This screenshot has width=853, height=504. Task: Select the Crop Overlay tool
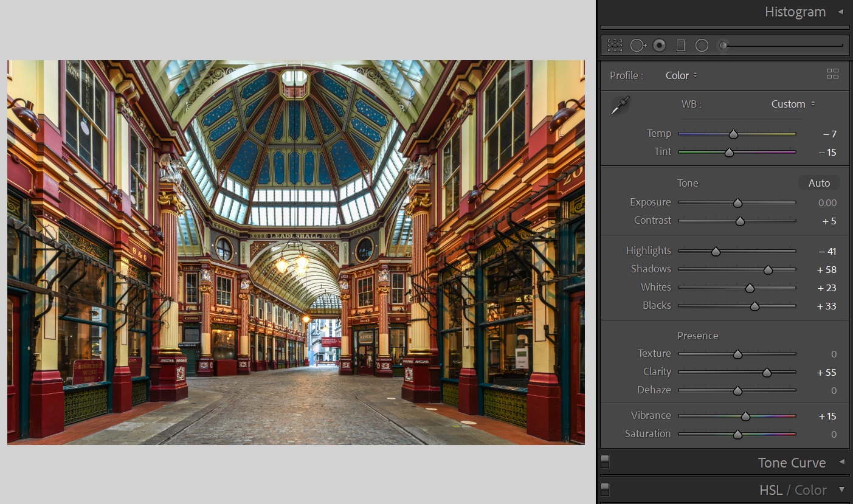[614, 45]
